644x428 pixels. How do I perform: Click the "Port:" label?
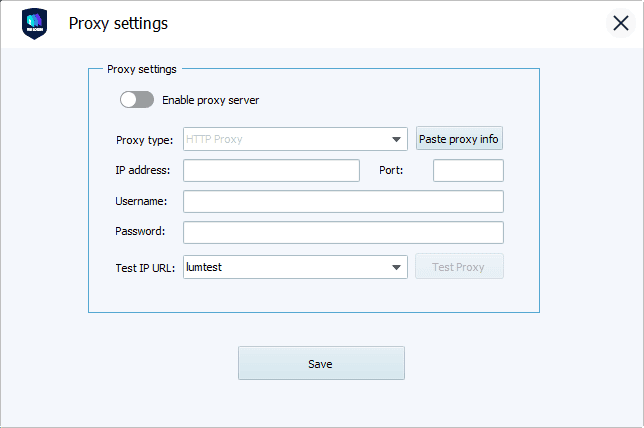click(x=391, y=170)
